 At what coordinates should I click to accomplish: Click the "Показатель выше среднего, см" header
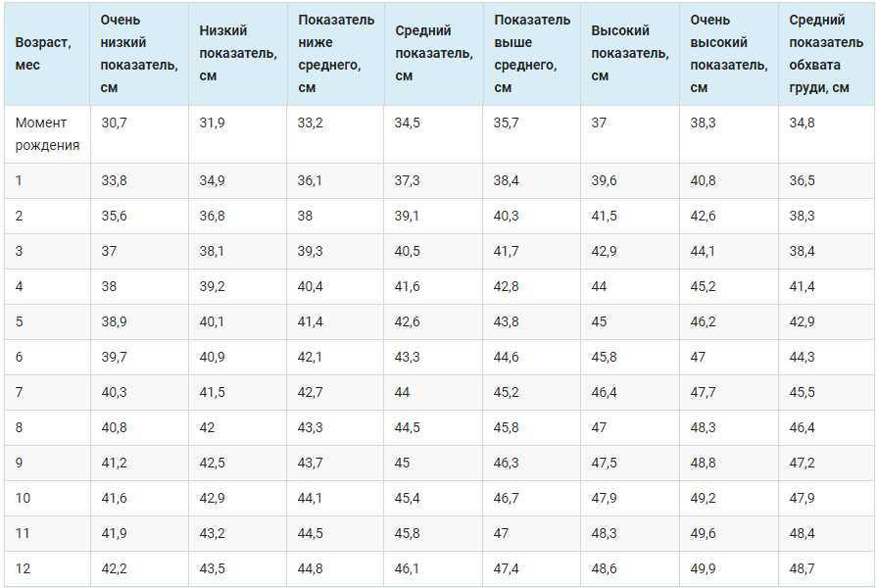point(531,54)
